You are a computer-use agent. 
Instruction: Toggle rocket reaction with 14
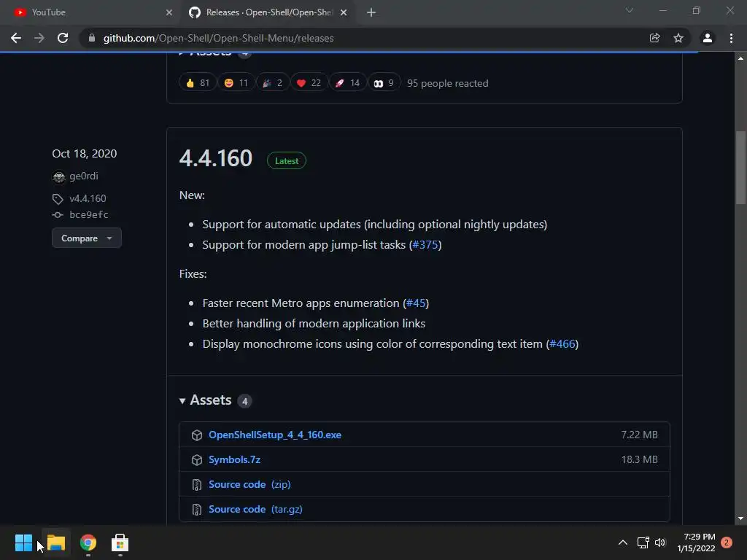(x=347, y=83)
